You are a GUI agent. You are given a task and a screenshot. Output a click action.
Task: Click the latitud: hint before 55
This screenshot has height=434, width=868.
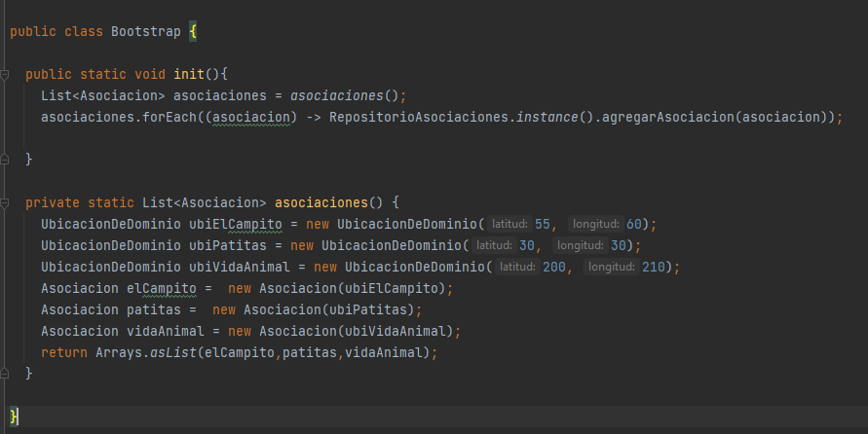pos(509,224)
